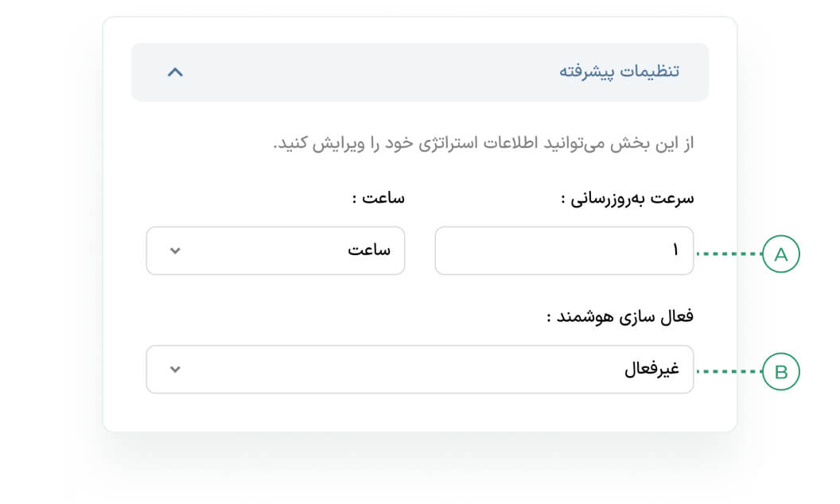Open the فعال سازی هوشمند dropdown
840x504 pixels.
(419, 369)
